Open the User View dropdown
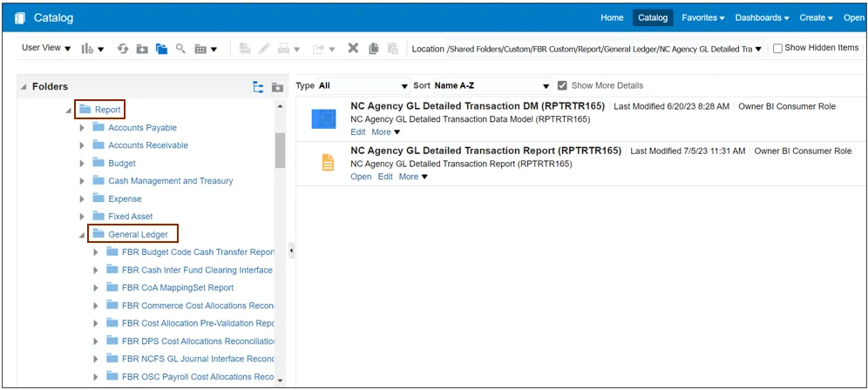The height and width of the screenshot is (390, 868). 46,49
